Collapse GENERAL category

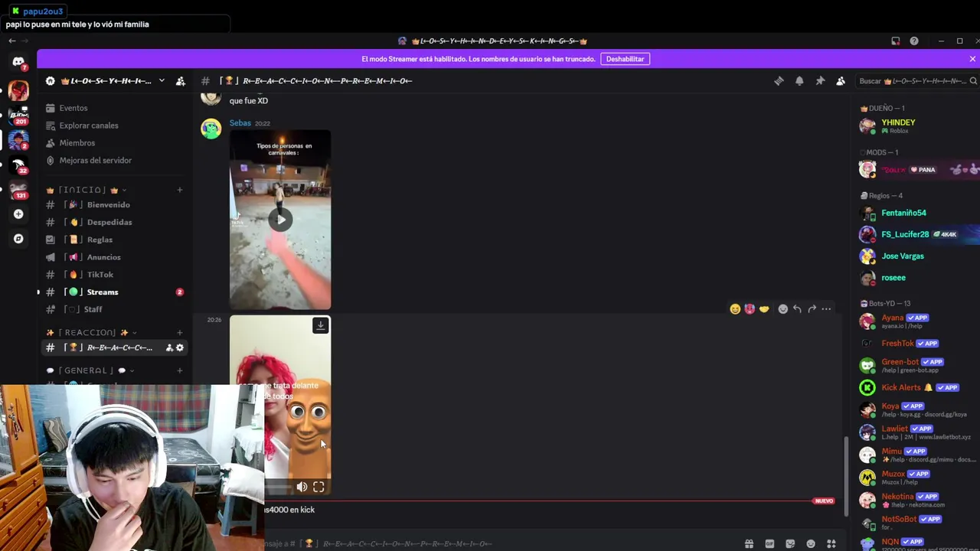point(90,371)
